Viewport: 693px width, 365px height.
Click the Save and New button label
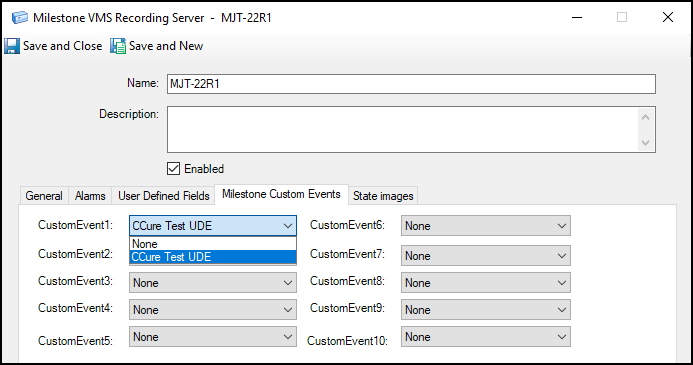tap(166, 46)
